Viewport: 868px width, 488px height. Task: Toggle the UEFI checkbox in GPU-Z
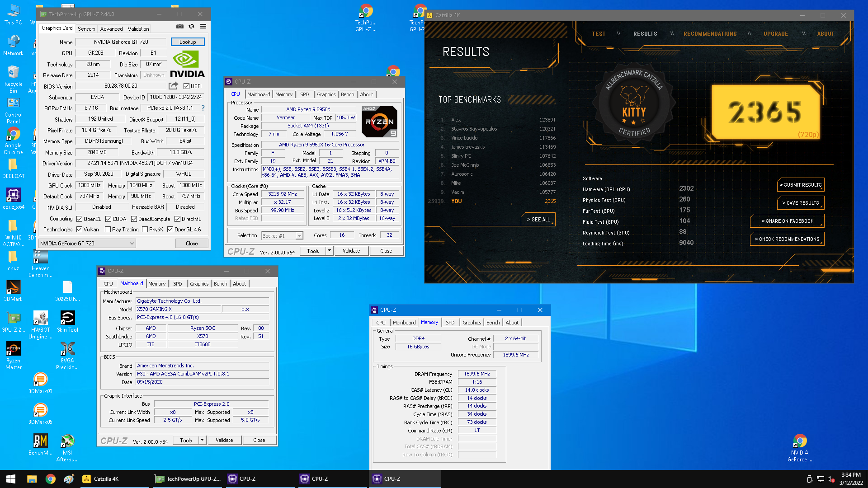[186, 86]
